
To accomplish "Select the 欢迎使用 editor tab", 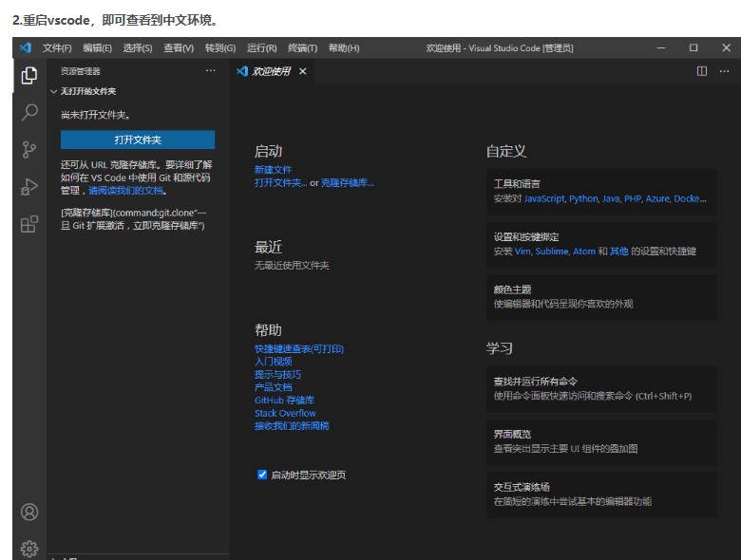I will [x=272, y=71].
